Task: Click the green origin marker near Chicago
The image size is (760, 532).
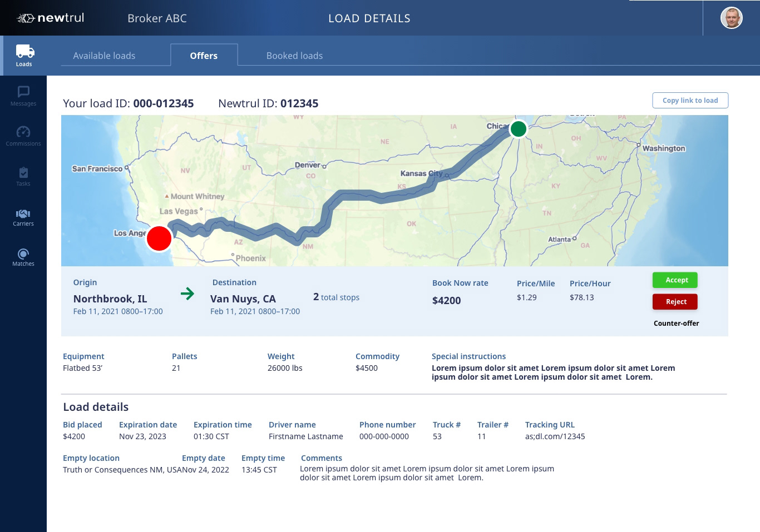Action: coord(519,129)
